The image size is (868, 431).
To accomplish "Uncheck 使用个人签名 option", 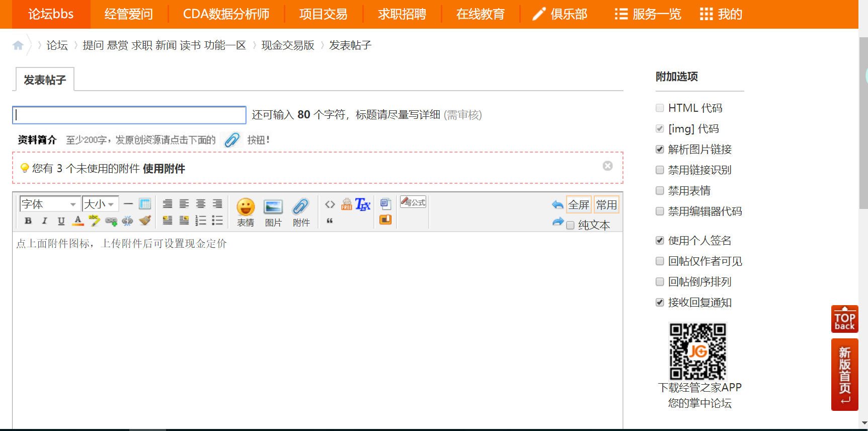I will pos(660,241).
